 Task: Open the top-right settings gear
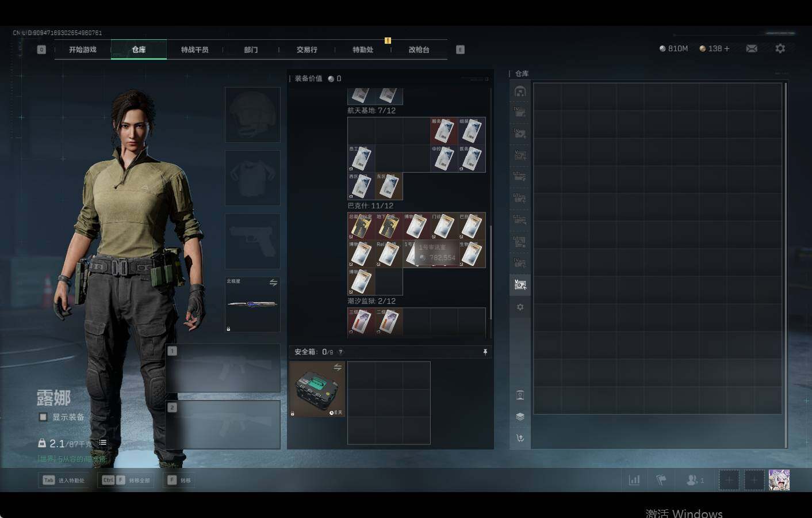tap(780, 48)
